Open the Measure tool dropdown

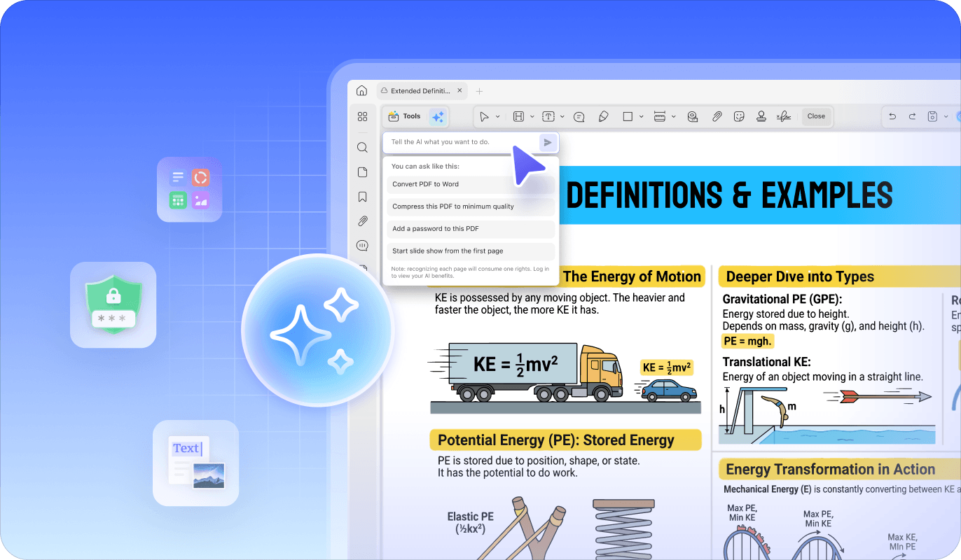click(673, 117)
